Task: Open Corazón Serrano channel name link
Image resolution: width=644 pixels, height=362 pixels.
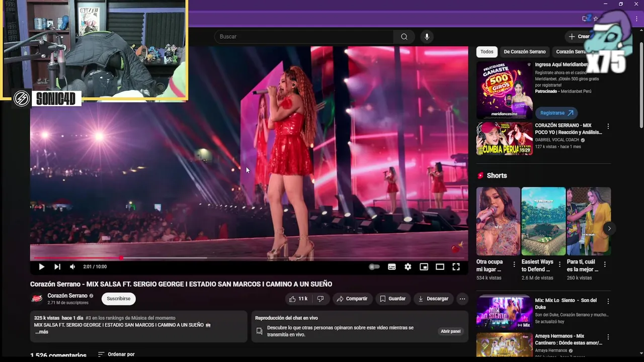Action: click(67, 296)
